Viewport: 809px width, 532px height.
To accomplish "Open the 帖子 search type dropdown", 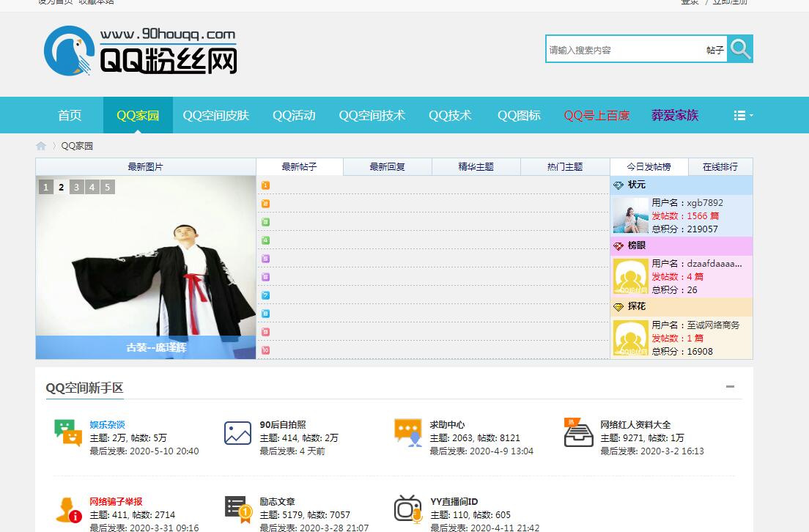I will (715, 50).
